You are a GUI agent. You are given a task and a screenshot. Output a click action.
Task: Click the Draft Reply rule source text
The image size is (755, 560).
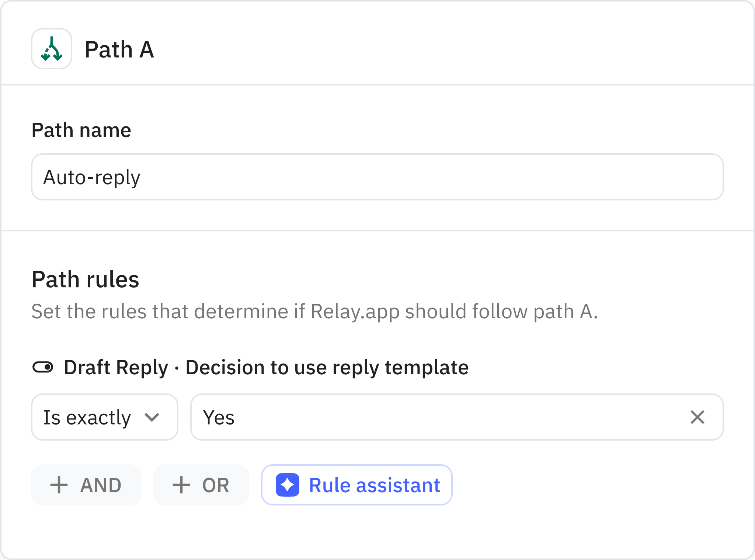tap(116, 367)
